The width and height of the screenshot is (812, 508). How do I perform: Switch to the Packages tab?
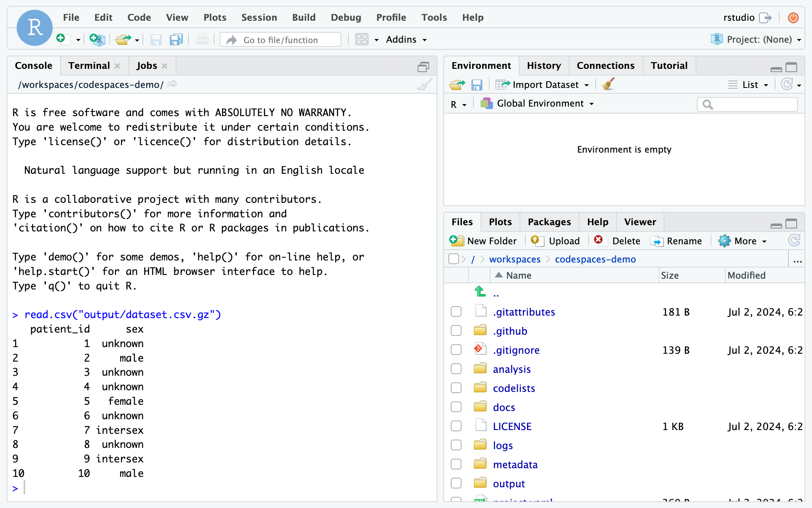(549, 222)
